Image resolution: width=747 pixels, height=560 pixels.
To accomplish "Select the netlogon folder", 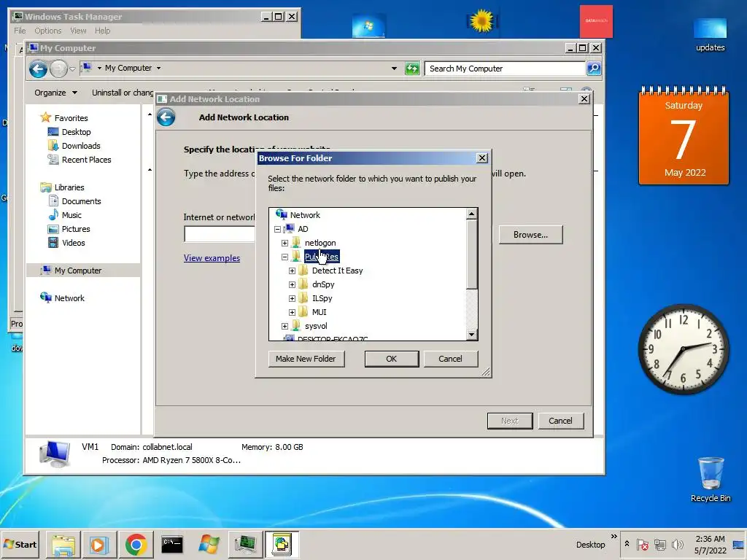I will coord(320,243).
